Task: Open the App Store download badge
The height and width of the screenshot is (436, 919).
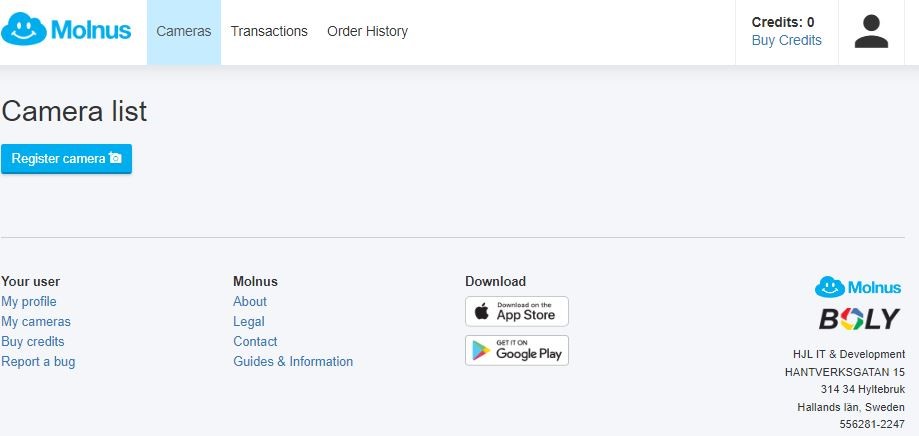Action: (x=517, y=311)
